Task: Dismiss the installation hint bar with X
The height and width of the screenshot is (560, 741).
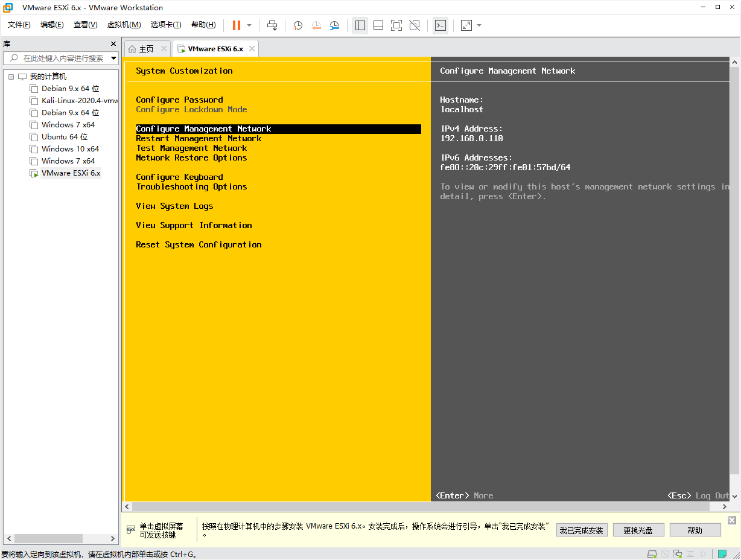Action: (x=732, y=520)
